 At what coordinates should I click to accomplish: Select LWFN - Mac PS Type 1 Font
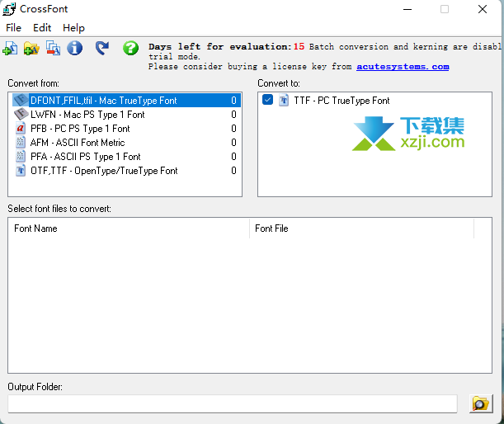coord(126,115)
